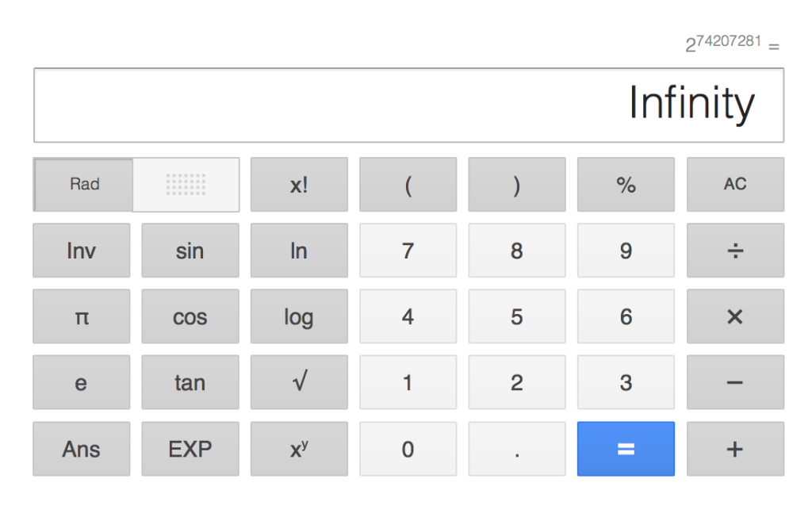Hit the multiplication operator
This screenshot has height=517, width=812.
click(735, 316)
